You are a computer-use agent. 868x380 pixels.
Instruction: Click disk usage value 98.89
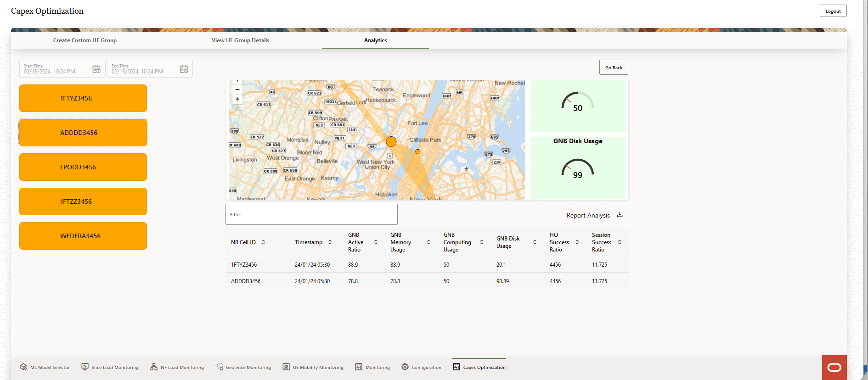coord(502,281)
